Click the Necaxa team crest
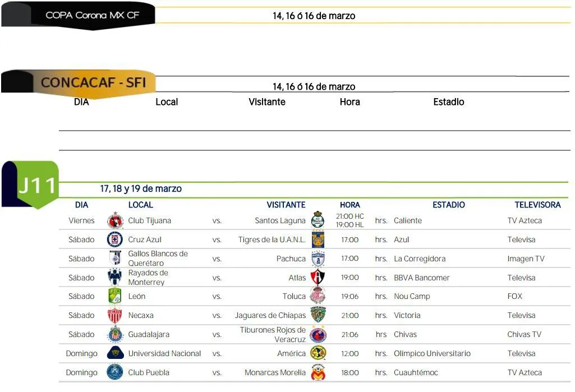Image resolution: width=575 pixels, height=392 pixels. [x=115, y=315]
